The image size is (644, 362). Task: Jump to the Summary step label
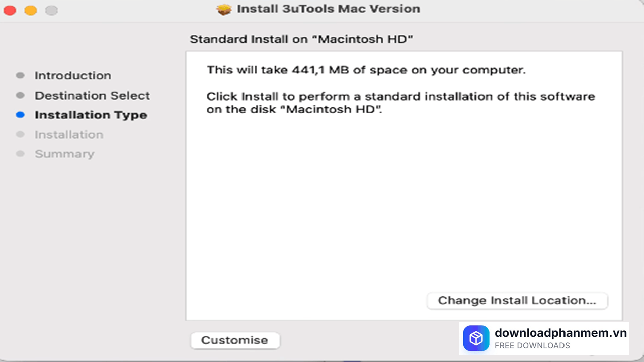point(64,154)
